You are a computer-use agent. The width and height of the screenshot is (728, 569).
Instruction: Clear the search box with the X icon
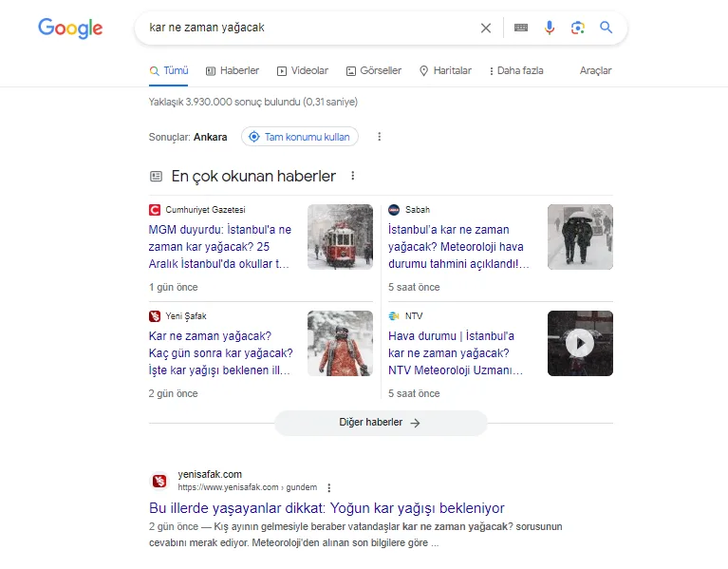(486, 28)
